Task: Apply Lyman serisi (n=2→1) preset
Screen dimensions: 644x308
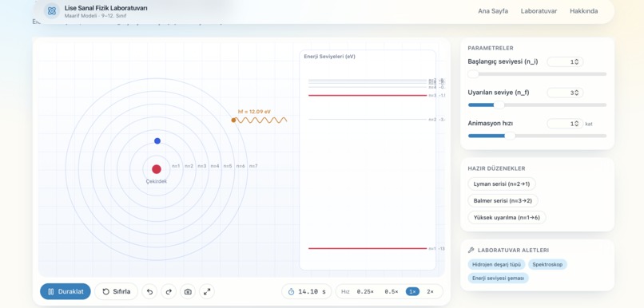Action: coord(502,184)
